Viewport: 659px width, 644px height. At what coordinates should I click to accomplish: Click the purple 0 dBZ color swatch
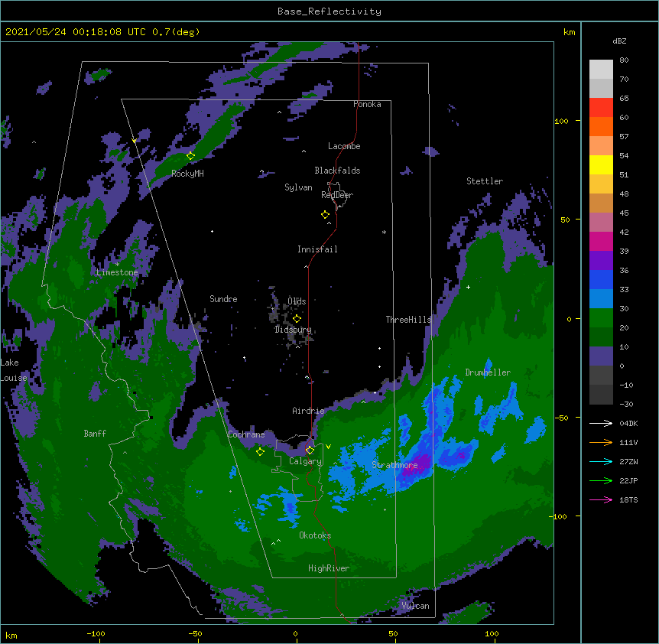pyautogui.click(x=601, y=356)
